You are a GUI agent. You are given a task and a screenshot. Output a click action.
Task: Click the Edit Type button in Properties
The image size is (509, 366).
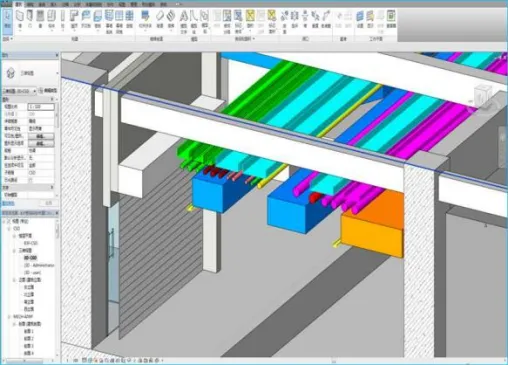point(48,91)
